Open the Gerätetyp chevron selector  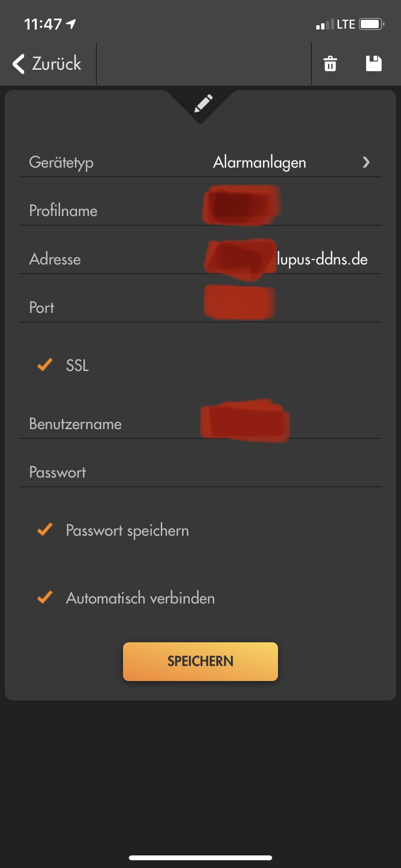(x=366, y=162)
